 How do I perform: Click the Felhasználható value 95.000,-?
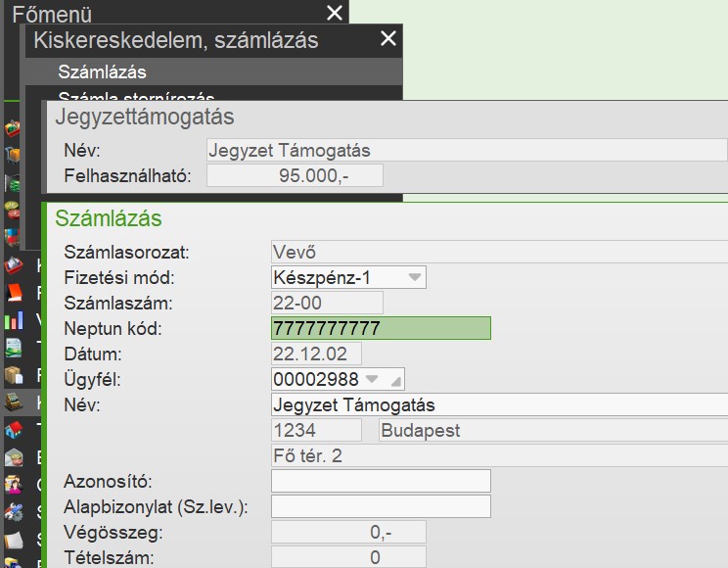(295, 175)
